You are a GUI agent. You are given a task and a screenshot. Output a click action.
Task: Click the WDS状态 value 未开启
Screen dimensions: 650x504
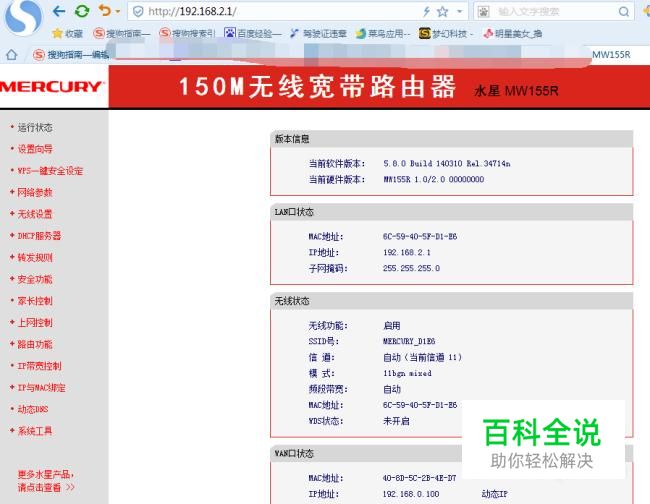pyautogui.click(x=396, y=421)
